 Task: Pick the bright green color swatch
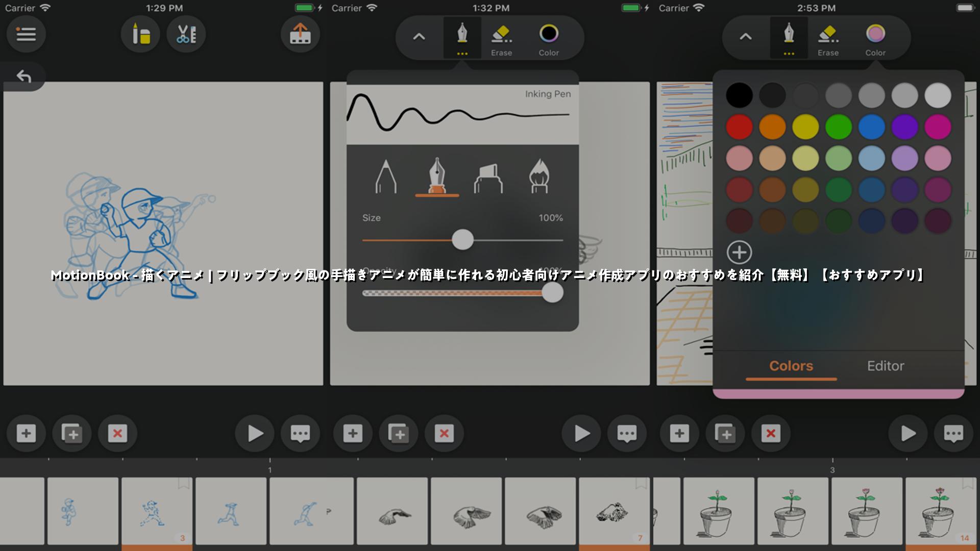click(x=838, y=127)
